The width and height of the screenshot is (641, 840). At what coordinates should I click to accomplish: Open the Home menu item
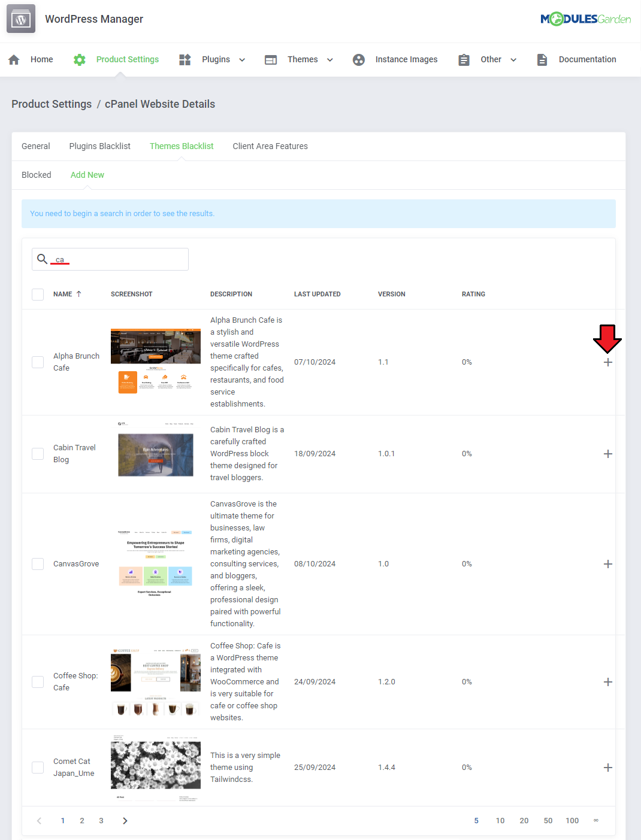pyautogui.click(x=42, y=59)
